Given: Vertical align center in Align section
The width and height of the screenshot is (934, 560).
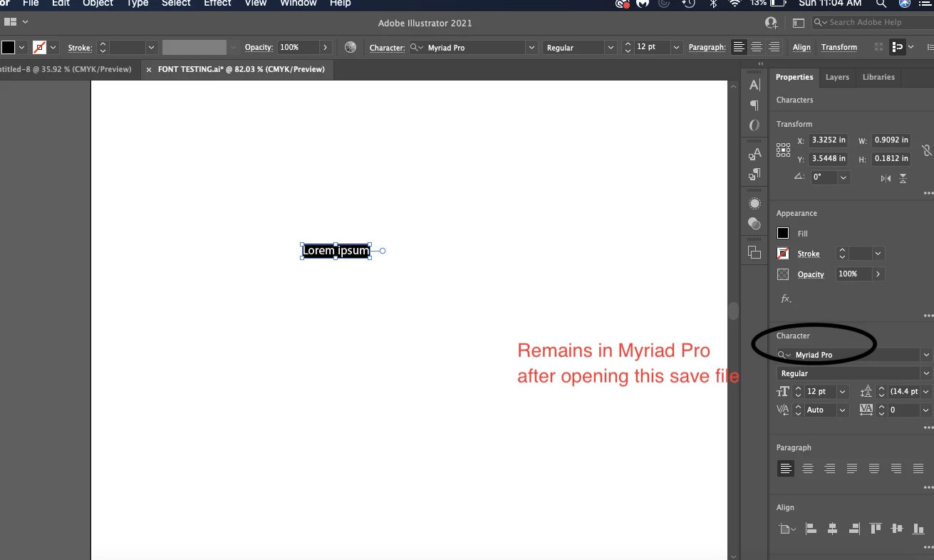Looking at the screenshot, I should point(897,529).
